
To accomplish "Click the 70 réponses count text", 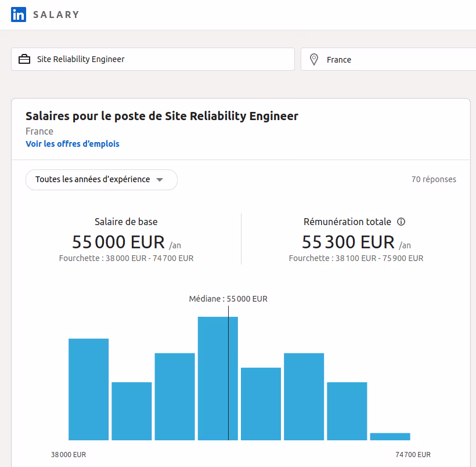I will click(x=434, y=179).
